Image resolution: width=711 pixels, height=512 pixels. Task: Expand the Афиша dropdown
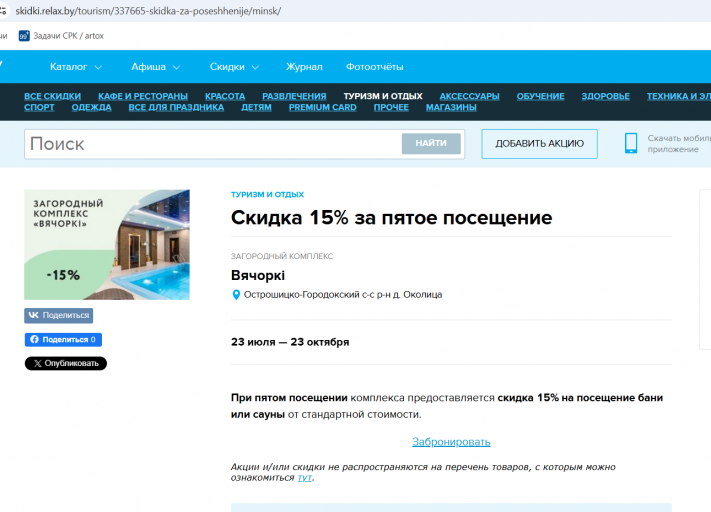pos(156,67)
